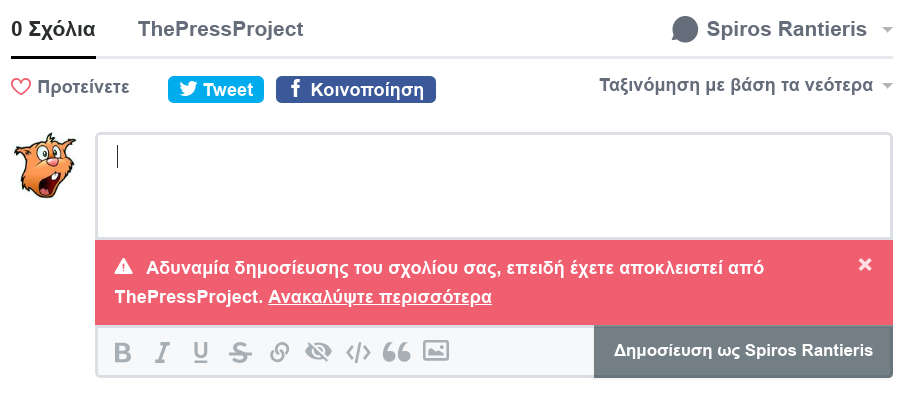Share on Facebook with Κοινοποίηση button
Viewport: 904px width, 393px height.
356,89
